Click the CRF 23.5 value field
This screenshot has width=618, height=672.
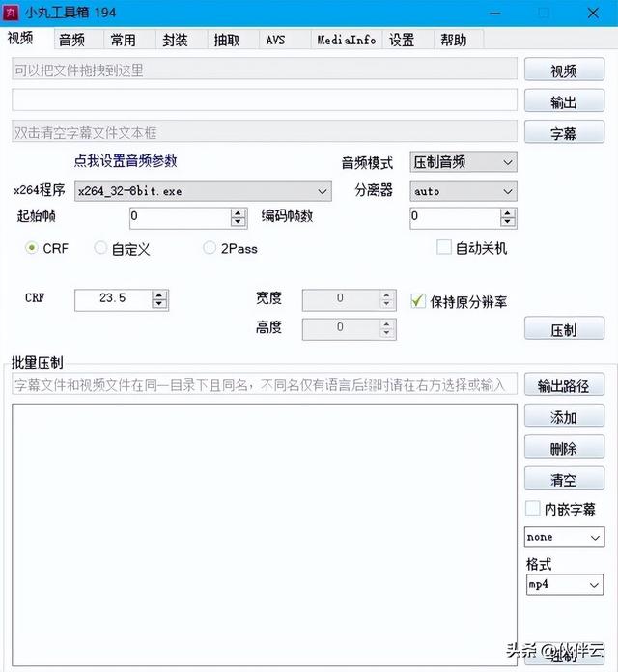[114, 299]
